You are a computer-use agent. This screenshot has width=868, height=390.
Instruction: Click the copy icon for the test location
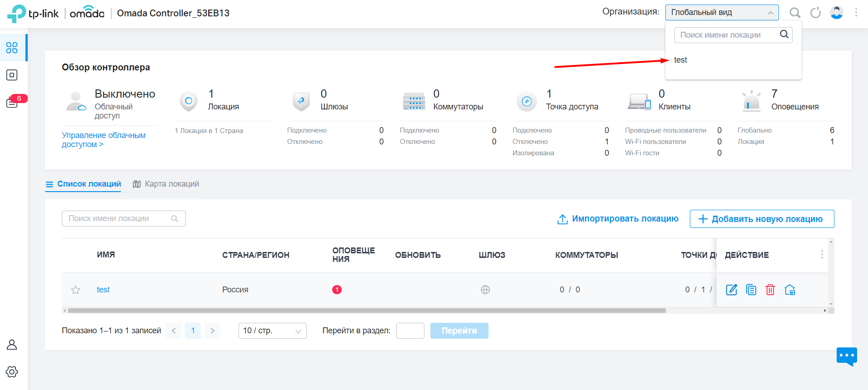(x=751, y=290)
